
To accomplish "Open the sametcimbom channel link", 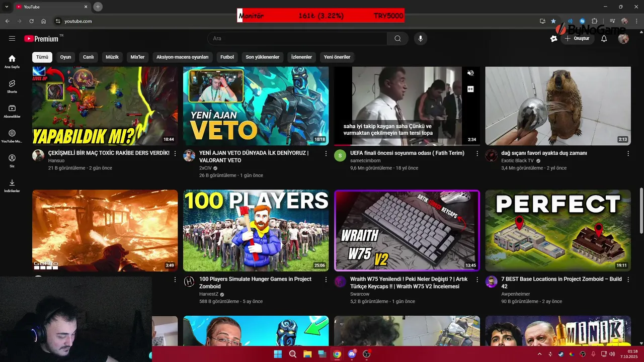I will 365,161.
